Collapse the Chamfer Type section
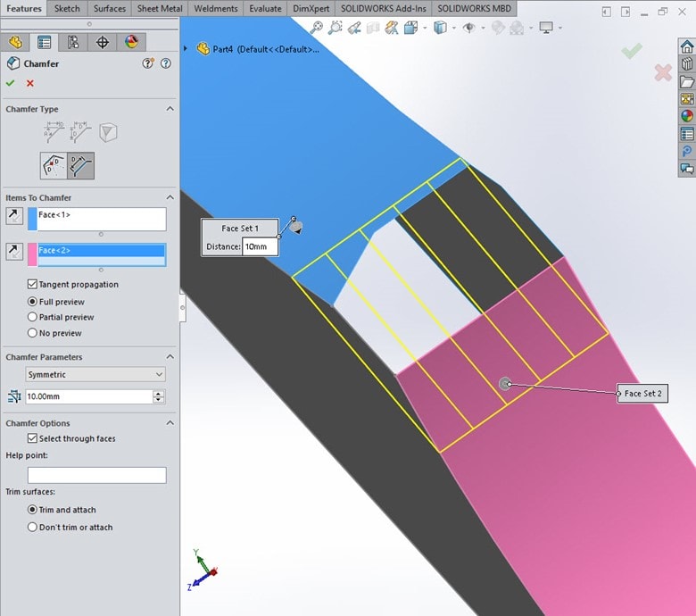This screenshot has height=616, width=696. click(170, 109)
